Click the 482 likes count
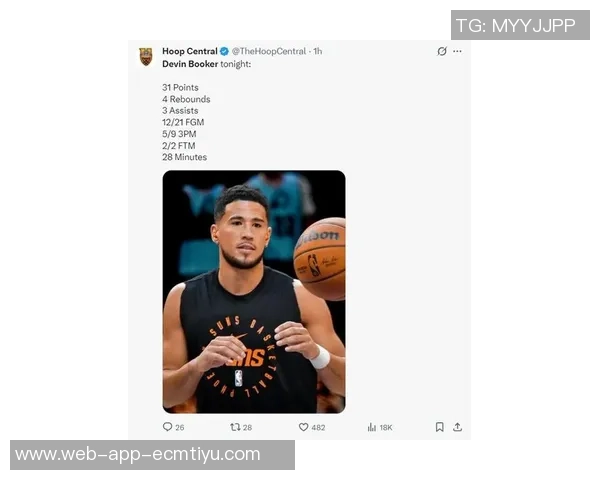 point(318,428)
